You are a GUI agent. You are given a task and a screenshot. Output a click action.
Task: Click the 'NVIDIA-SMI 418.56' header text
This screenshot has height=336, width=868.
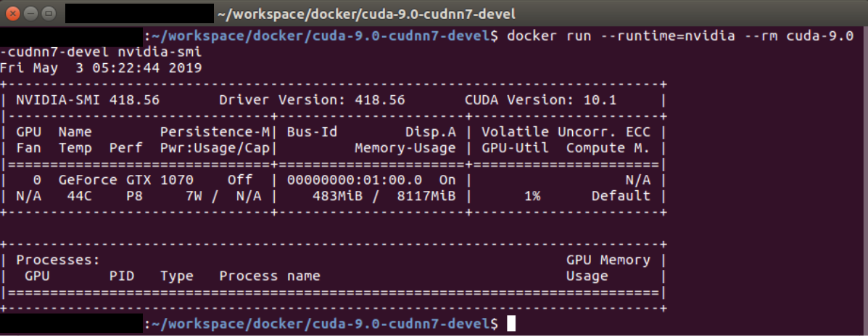click(88, 99)
